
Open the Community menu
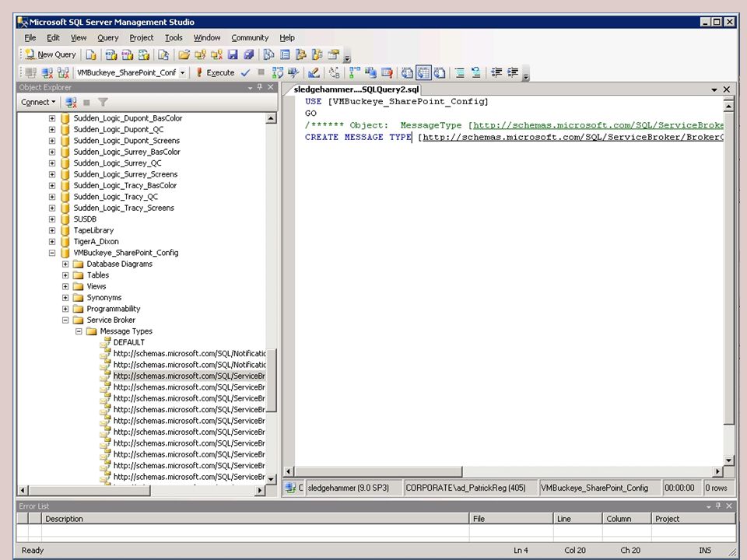click(250, 37)
